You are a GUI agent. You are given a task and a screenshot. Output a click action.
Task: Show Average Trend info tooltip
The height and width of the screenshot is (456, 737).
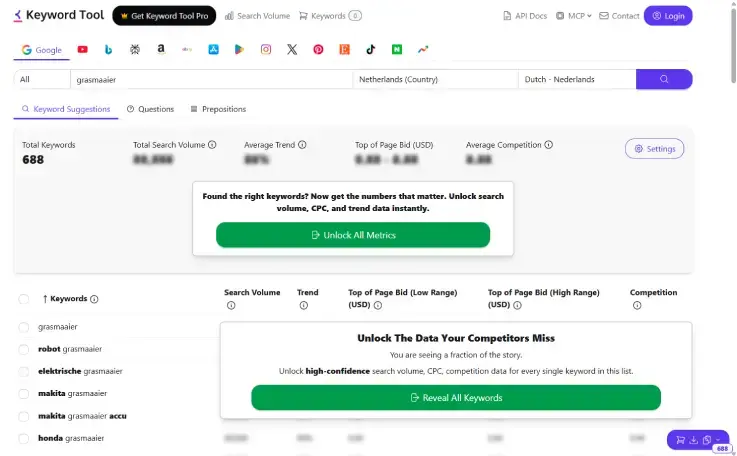click(x=302, y=145)
